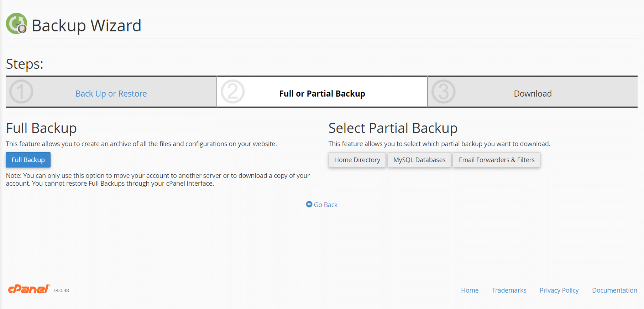Screen dimensions: 644x309
Task: Open the Home footer link
Action: click(x=470, y=290)
